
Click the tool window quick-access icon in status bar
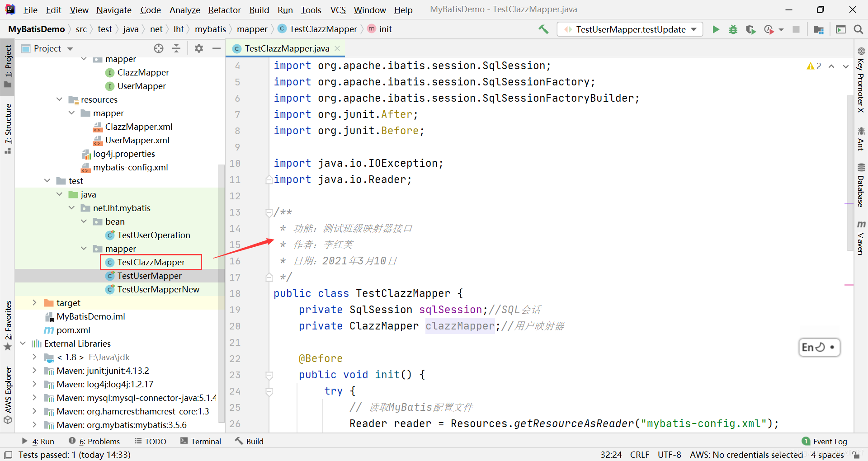(x=8, y=455)
